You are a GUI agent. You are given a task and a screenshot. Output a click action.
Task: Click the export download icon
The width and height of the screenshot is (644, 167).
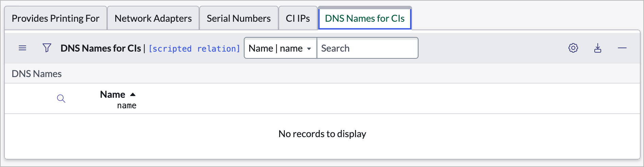tap(597, 48)
